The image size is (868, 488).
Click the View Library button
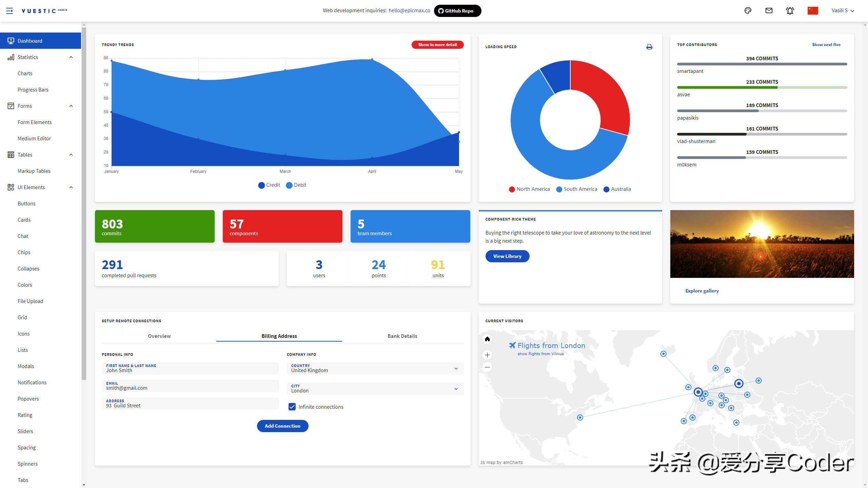[x=507, y=256]
